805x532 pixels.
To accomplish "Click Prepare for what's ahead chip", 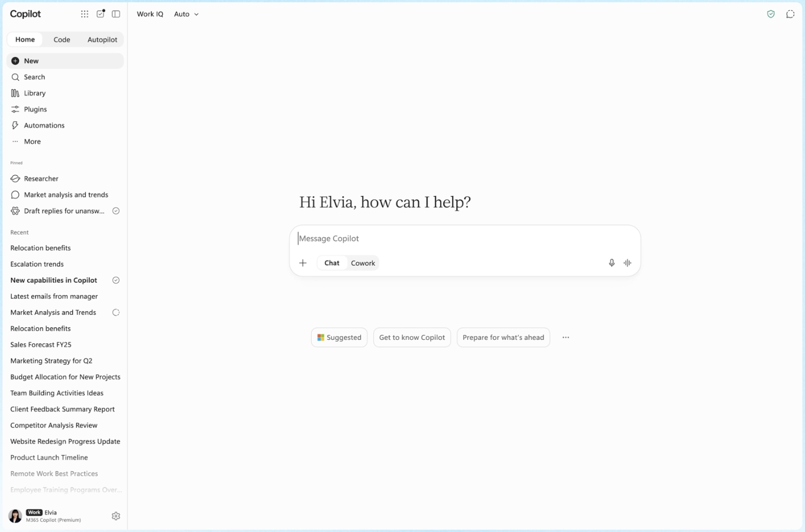I will pyautogui.click(x=503, y=338).
